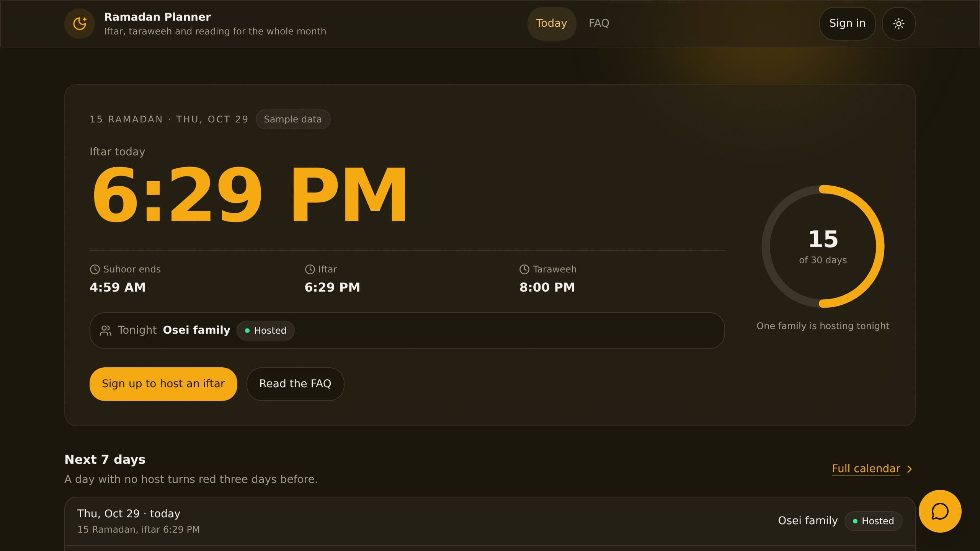Viewport: 980px width, 551px height.
Task: Click the clock icon beside Iftar label
Action: pos(310,269)
